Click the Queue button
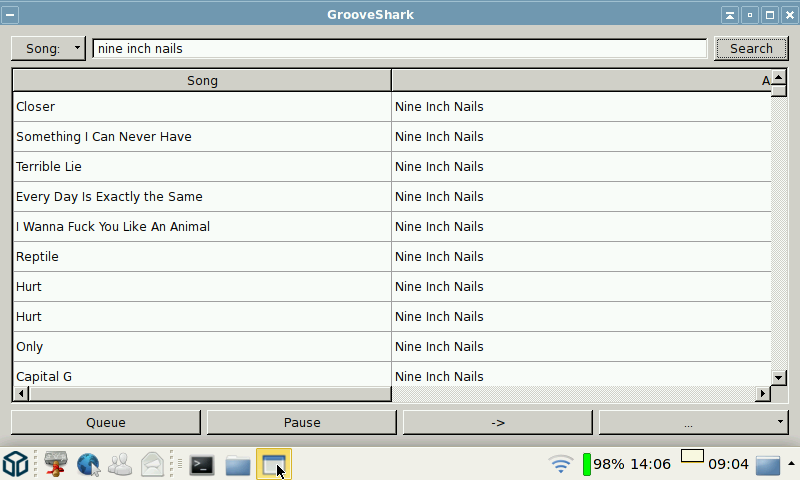This screenshot has width=800, height=480. point(106,422)
